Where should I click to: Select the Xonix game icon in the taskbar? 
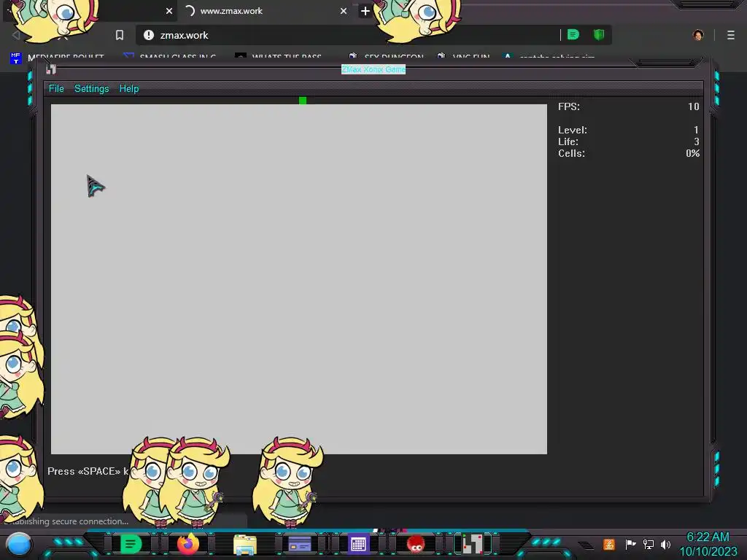click(473, 544)
